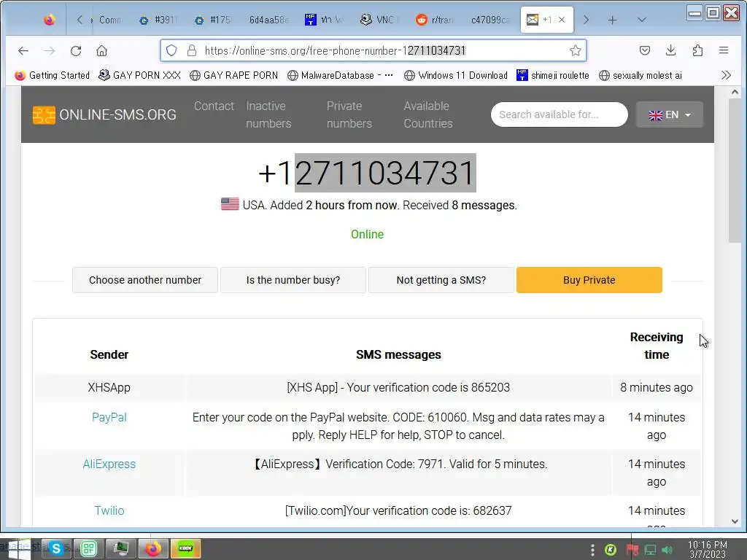The width and height of the screenshot is (747, 560).
Task: Click the volume speaker tray icon
Action: pyautogui.click(x=667, y=551)
